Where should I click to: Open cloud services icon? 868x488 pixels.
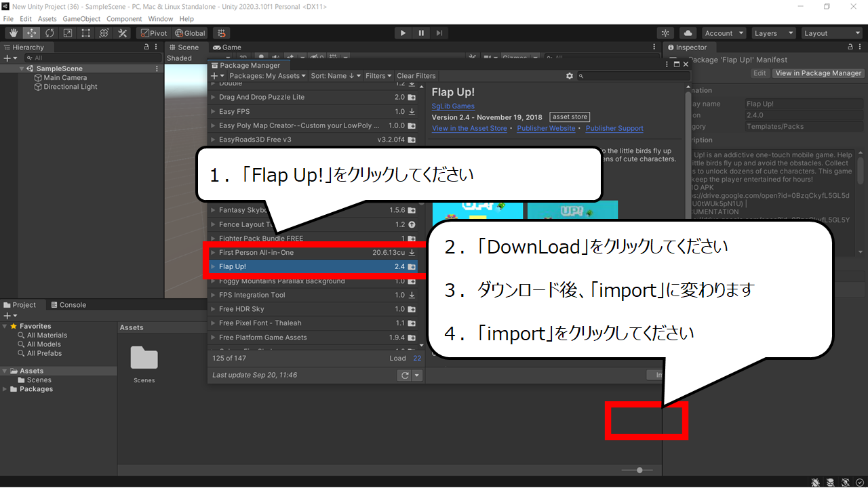[688, 33]
